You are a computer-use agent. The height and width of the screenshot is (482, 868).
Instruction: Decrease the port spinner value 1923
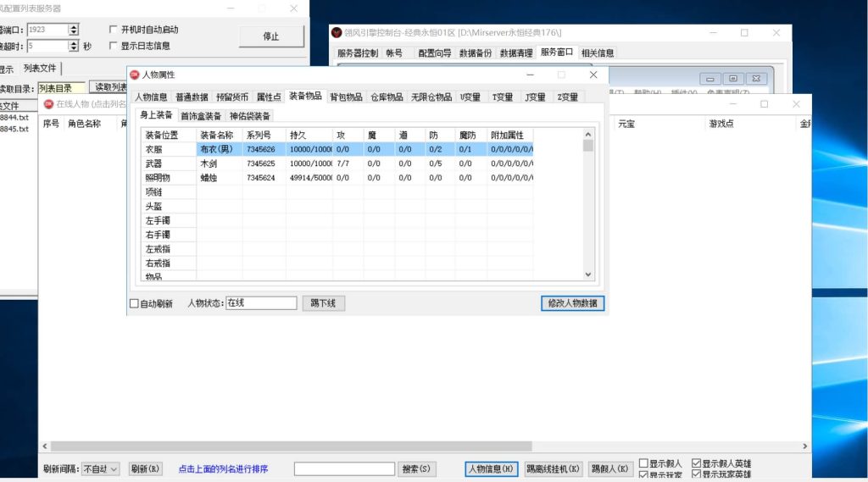pyautogui.click(x=74, y=33)
